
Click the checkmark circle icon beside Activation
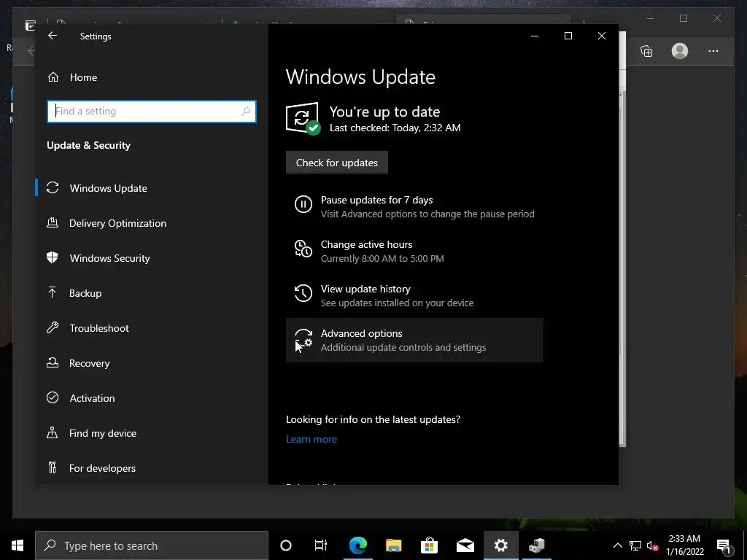(53, 397)
